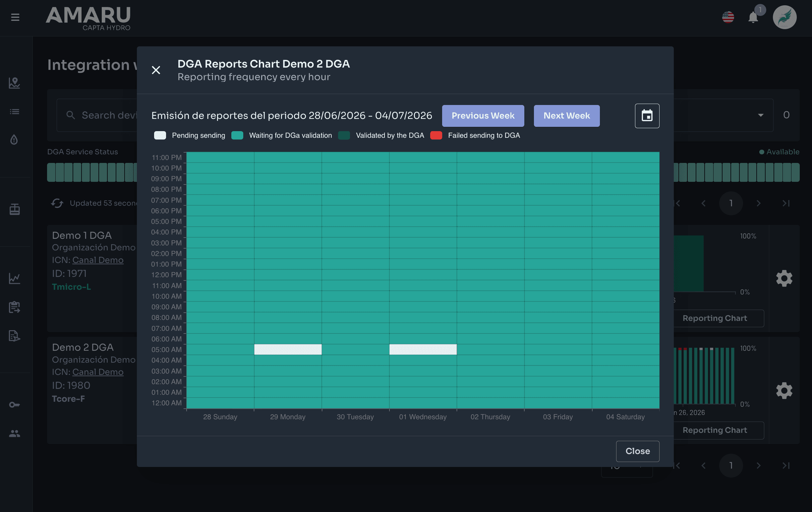Open the map analytics sidebar icon

[x=15, y=83]
